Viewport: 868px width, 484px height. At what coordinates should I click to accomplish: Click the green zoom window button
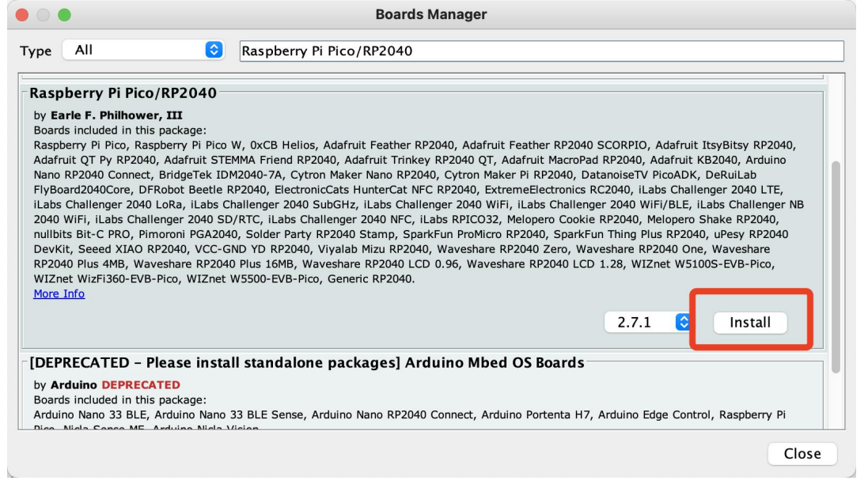click(63, 14)
